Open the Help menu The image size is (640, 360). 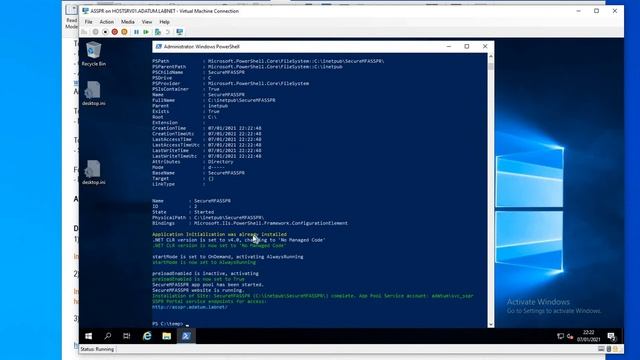pyautogui.click(x=164, y=22)
